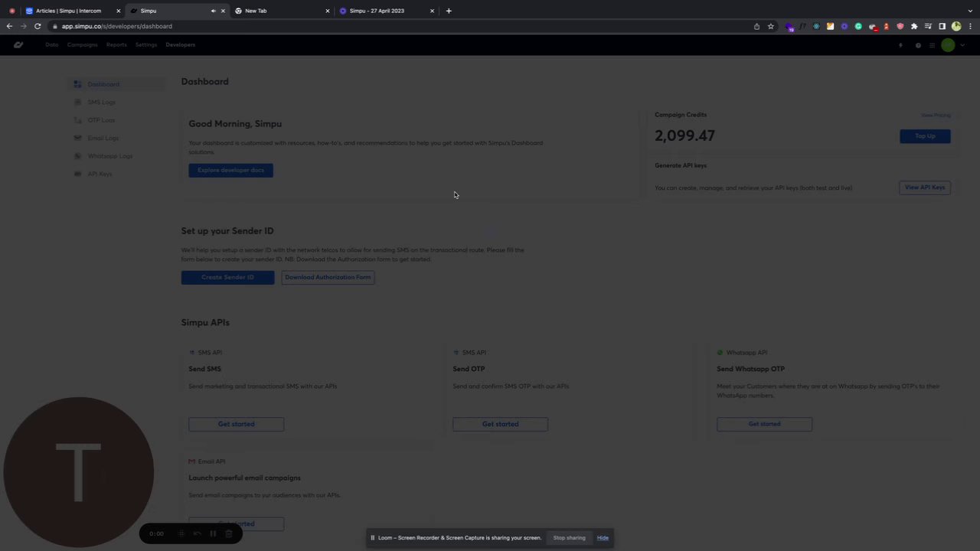980x551 pixels.
Task: Click Get started under Send Whatsapp OTP
Action: [x=764, y=424]
